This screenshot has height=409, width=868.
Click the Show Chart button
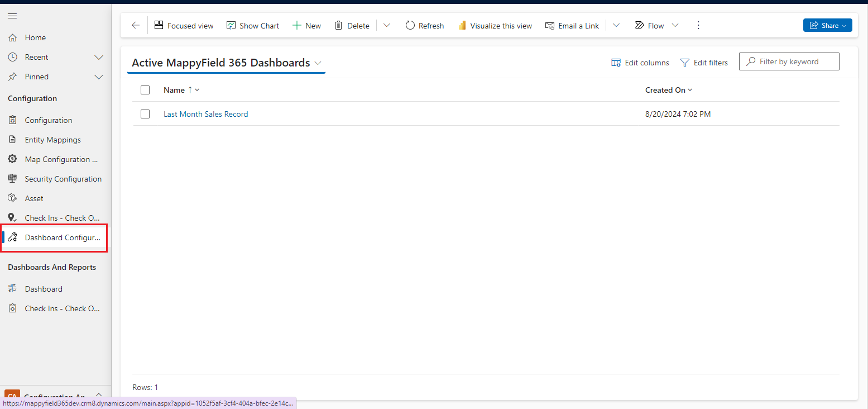(x=253, y=26)
